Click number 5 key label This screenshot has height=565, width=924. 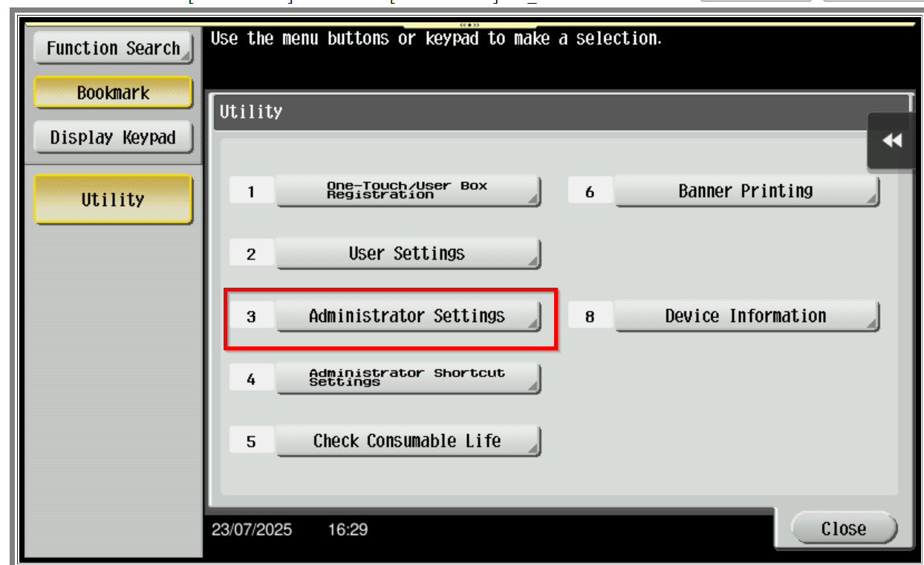click(251, 442)
